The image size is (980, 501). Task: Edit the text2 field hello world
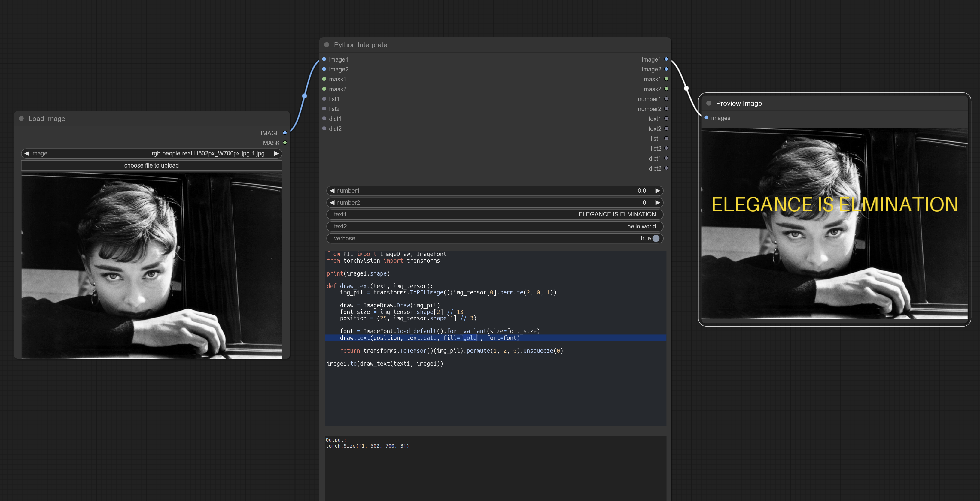tap(495, 227)
